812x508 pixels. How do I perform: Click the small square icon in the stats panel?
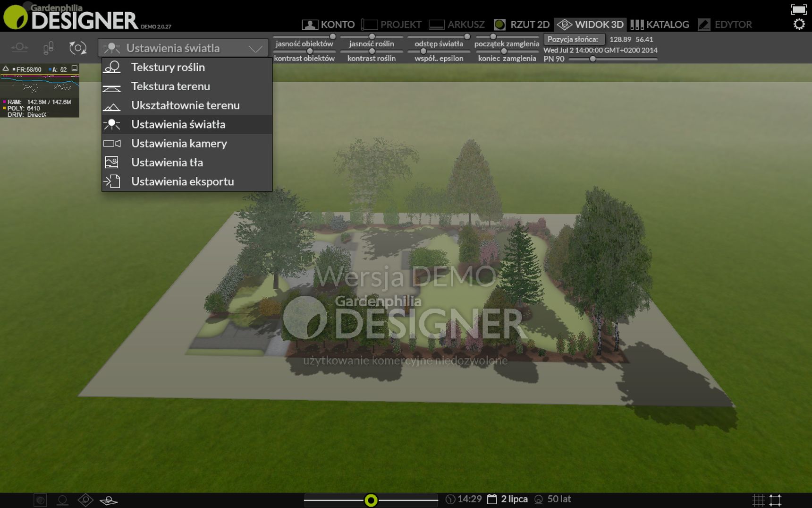point(75,69)
